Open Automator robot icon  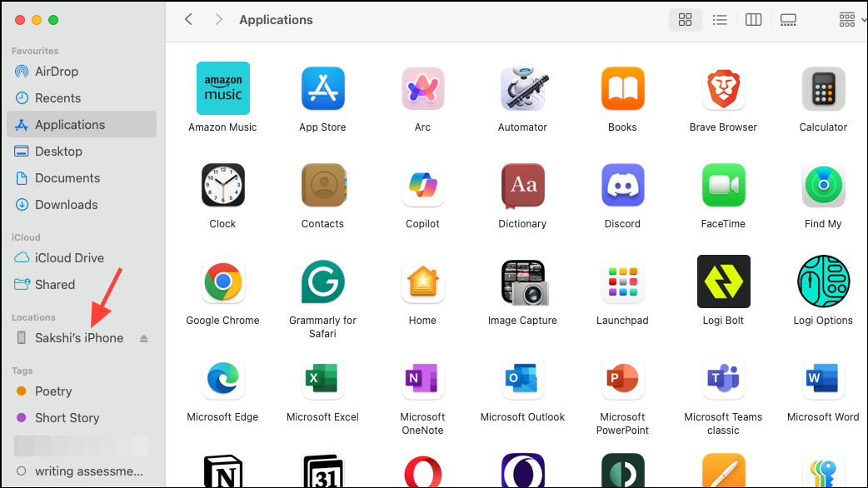click(522, 88)
